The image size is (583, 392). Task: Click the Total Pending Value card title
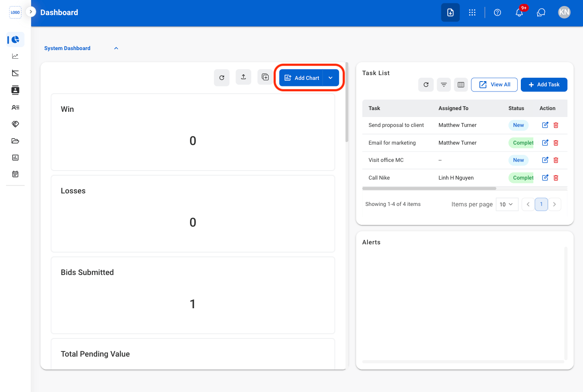tap(95, 354)
